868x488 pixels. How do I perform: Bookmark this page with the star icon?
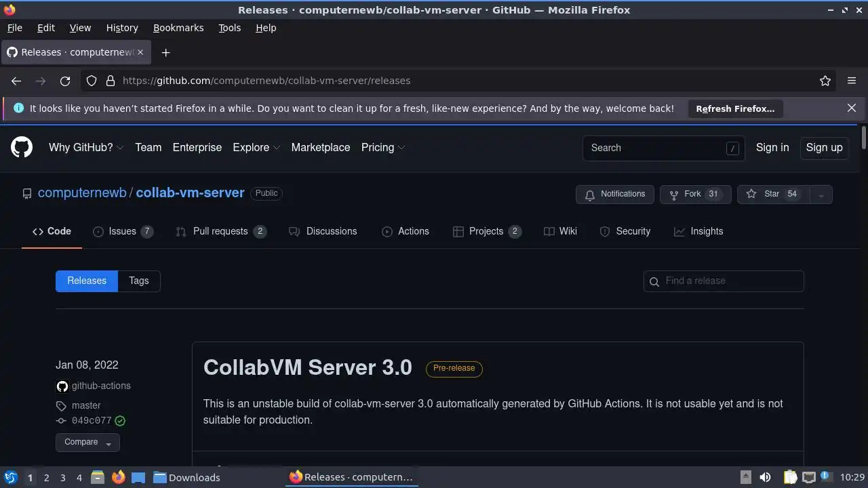click(825, 81)
